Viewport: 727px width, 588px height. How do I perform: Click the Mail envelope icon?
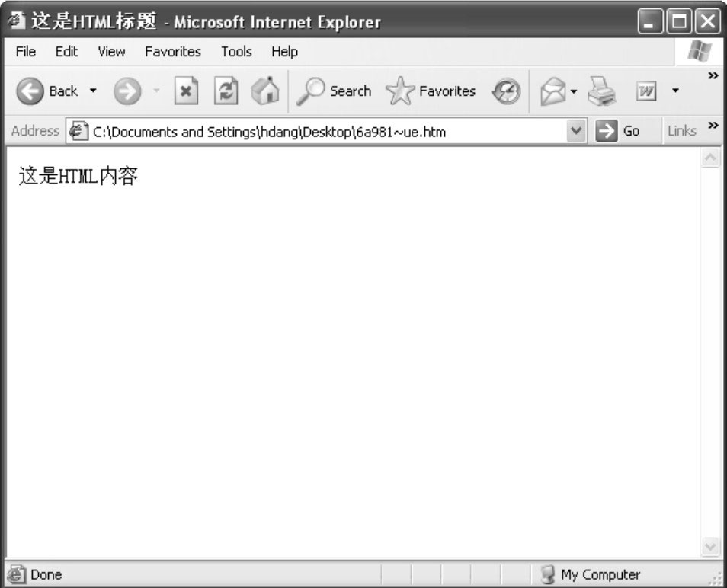coord(553,91)
